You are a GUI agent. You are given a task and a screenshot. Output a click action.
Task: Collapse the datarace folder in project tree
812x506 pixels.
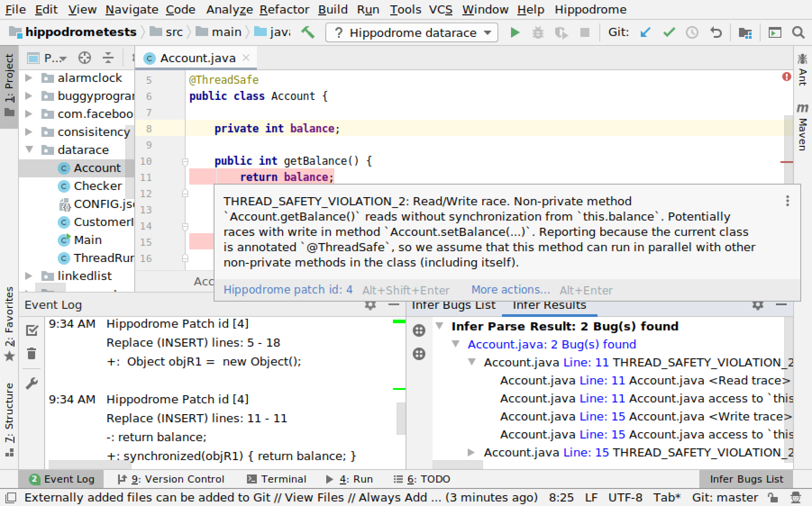(30, 149)
